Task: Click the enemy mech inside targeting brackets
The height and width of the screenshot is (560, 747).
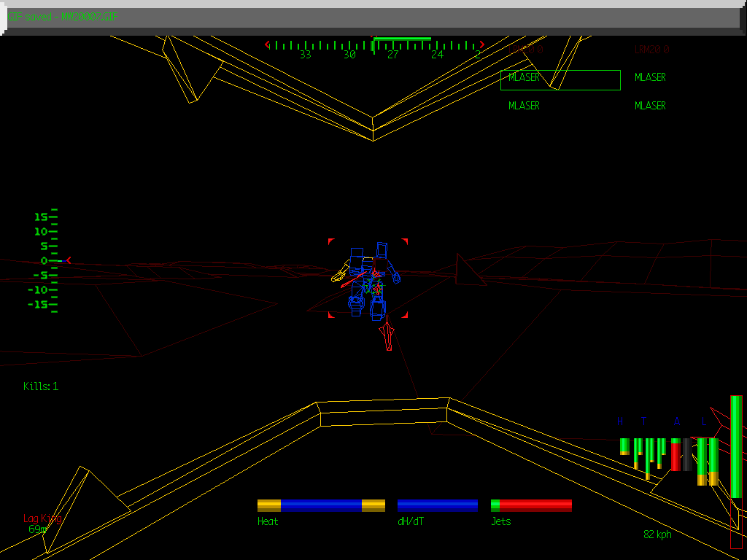Action: pos(369,277)
